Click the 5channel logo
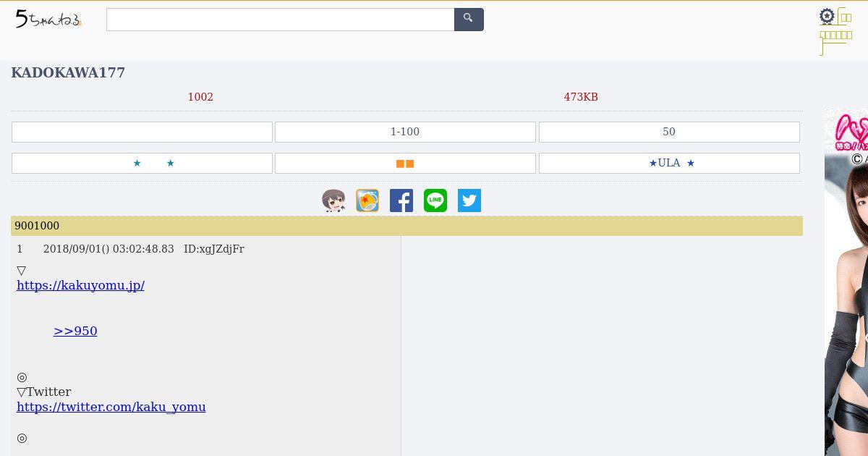This screenshot has width=868, height=456. point(48,20)
